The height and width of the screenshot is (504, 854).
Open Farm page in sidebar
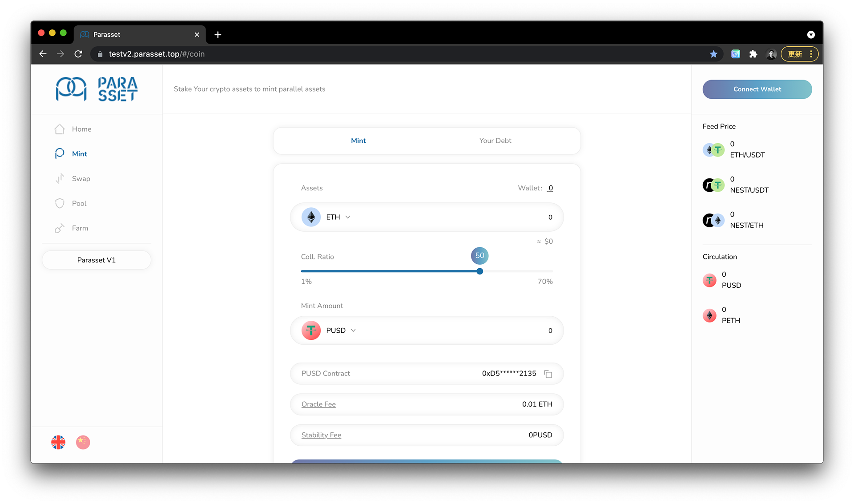point(80,228)
